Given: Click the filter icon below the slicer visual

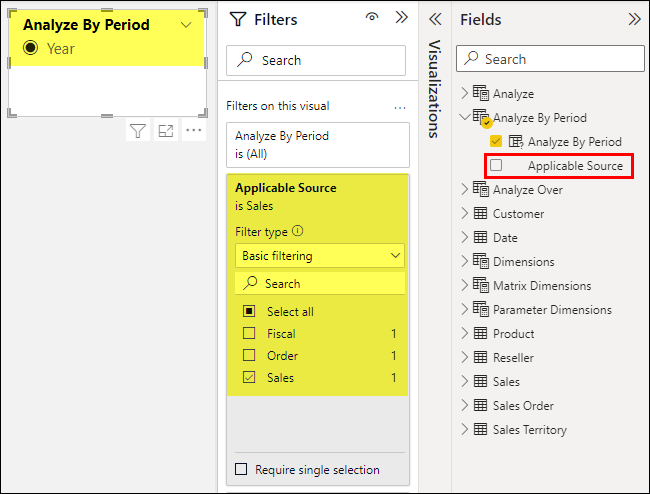Looking at the screenshot, I should 138,130.
